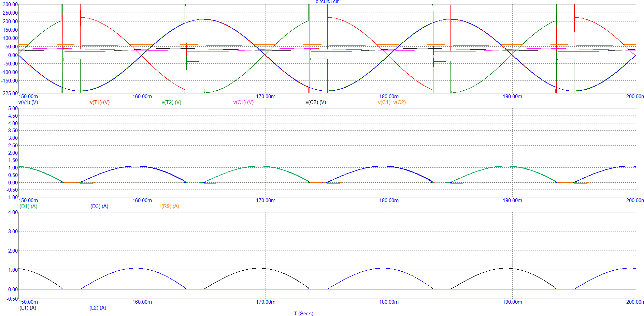Image resolution: width=644 pixels, height=316 pixels.
Task: Click the 4.50 value on diode current axis
Action: point(13,116)
